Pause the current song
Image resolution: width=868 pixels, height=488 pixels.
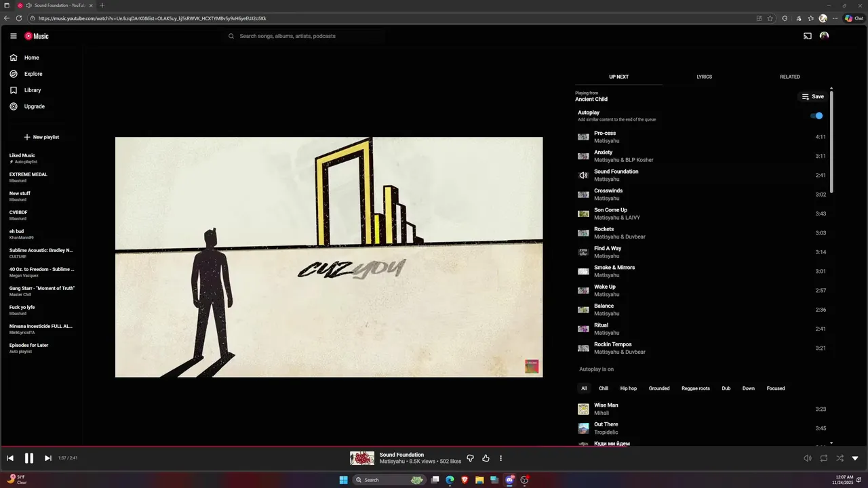[29, 458]
